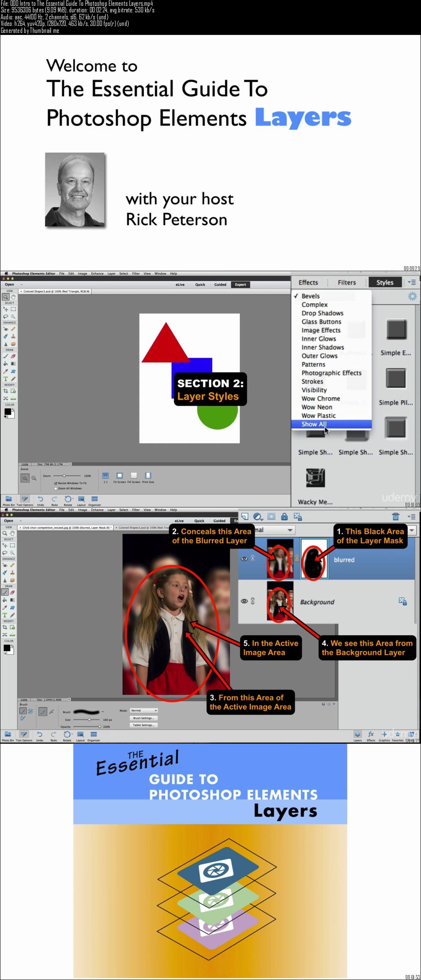Select the Custom Shape tool in Child choir frame
This screenshot has height=980, width=421.
[x=12, y=607]
